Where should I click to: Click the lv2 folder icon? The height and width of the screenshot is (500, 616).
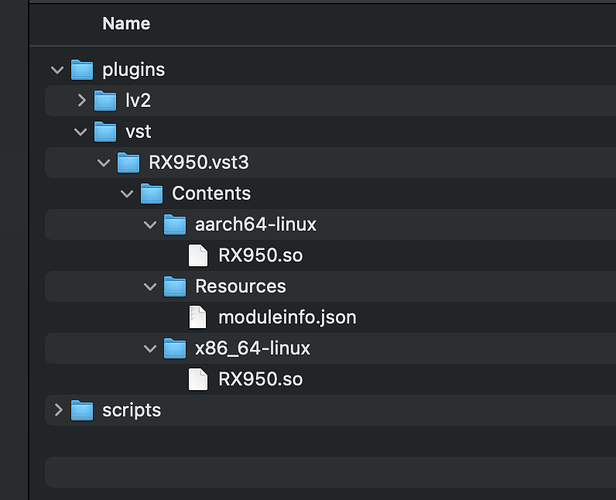(105, 101)
